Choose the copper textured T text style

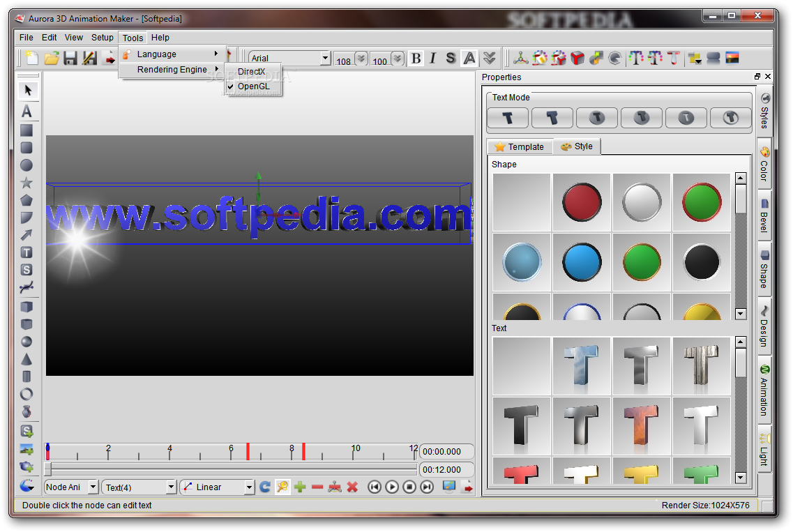641,426
